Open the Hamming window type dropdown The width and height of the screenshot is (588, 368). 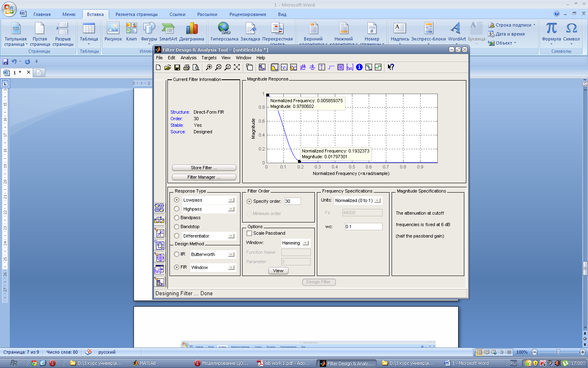(x=305, y=243)
